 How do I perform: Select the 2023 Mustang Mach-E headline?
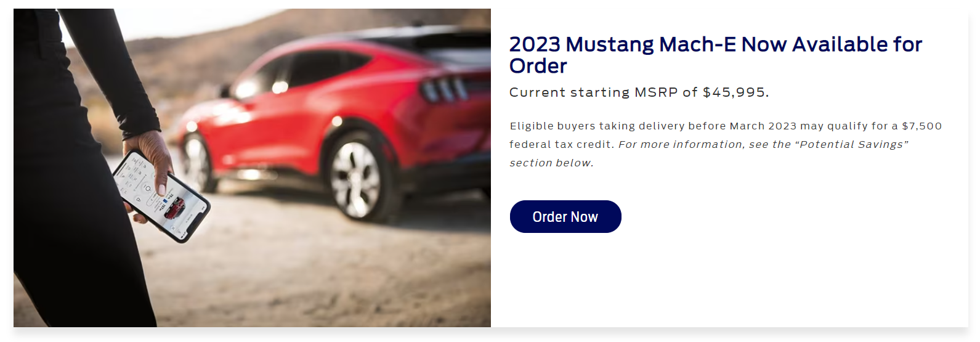[x=716, y=55]
